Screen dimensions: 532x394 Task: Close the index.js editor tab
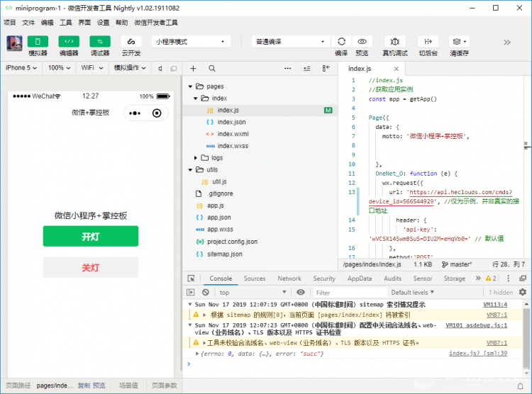click(397, 69)
